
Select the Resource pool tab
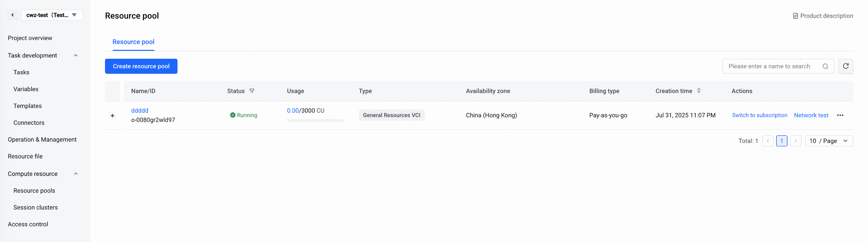pyautogui.click(x=134, y=42)
